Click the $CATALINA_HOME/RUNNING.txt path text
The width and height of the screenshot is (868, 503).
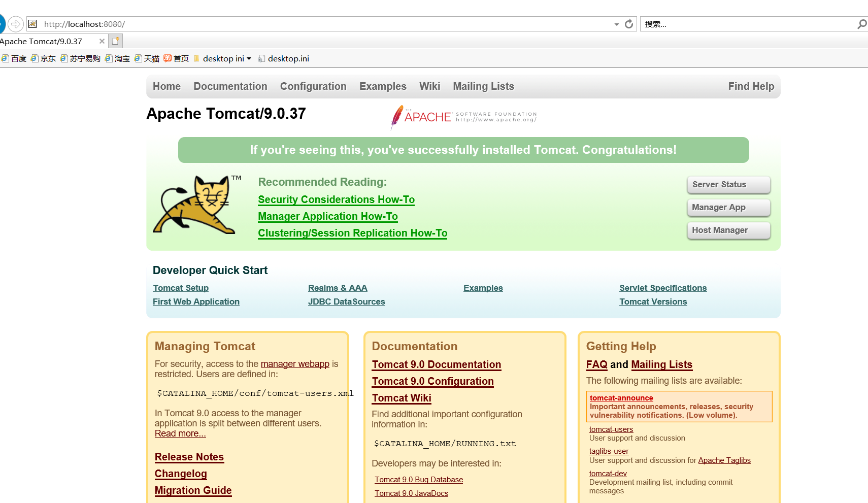point(445,444)
